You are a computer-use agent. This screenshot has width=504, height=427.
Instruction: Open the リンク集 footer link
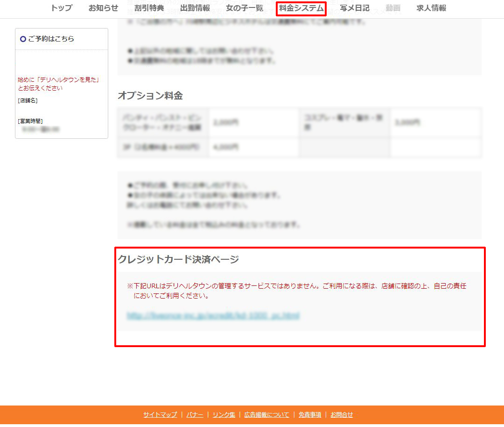[x=223, y=414]
